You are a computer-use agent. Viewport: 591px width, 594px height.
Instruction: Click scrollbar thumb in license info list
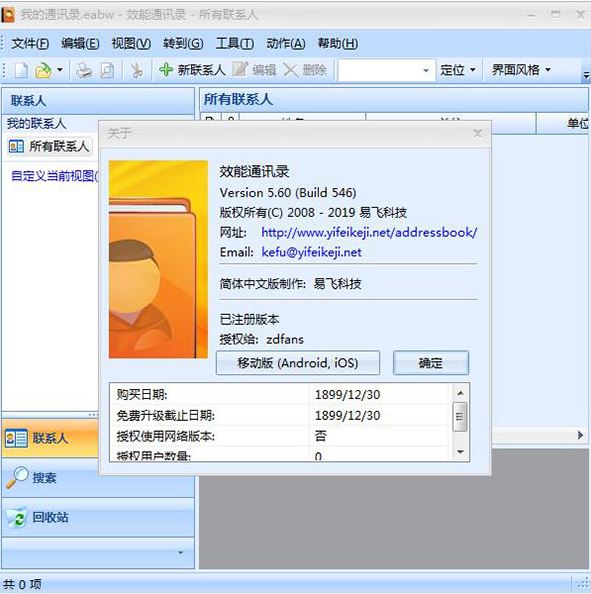pos(460,417)
